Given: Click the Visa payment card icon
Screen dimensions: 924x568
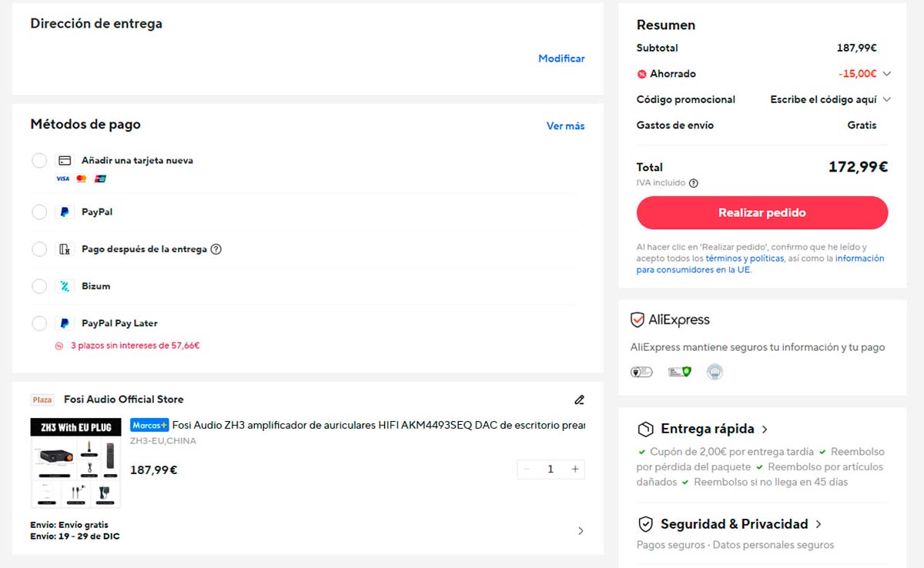Looking at the screenshot, I should (62, 178).
